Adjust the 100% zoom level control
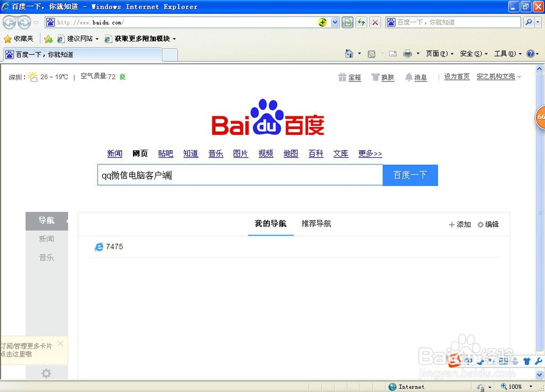Image resolution: width=545 pixels, height=392 pixels. pyautogui.click(x=515, y=387)
